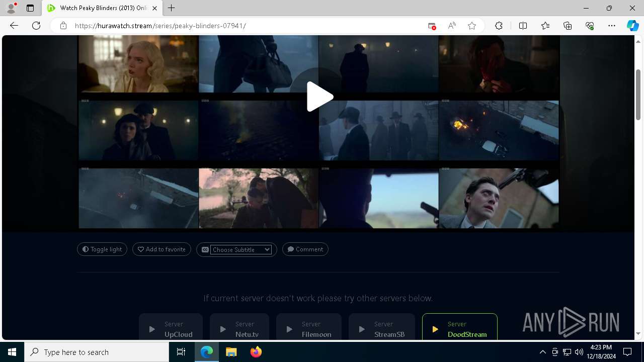This screenshot has height=362, width=644.
Task: Select Server Filemoon
Action: pos(309,327)
